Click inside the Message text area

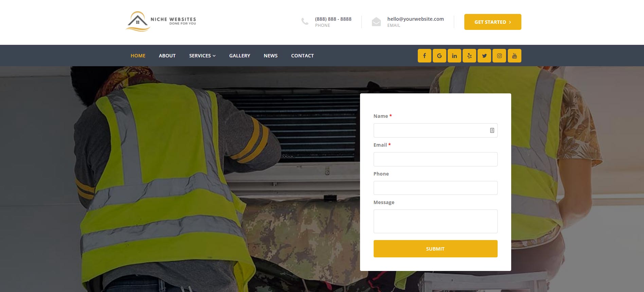pos(435,221)
